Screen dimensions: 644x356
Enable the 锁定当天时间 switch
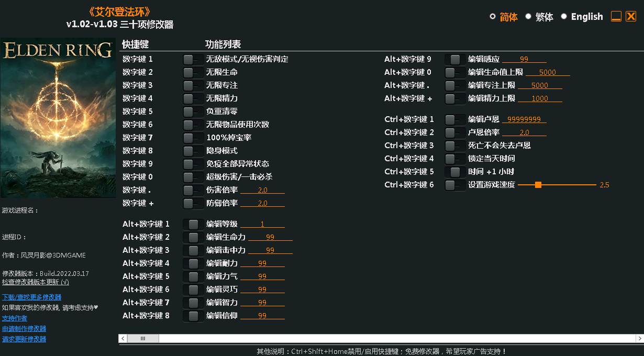click(453, 158)
